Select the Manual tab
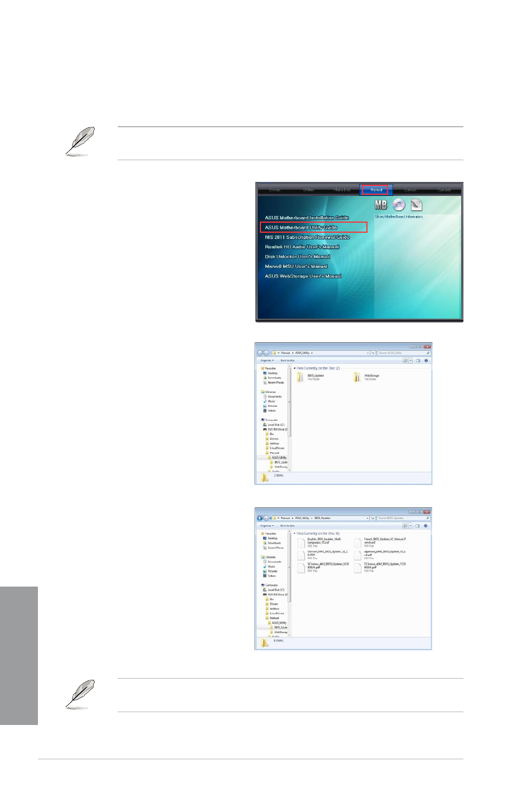 click(x=376, y=190)
